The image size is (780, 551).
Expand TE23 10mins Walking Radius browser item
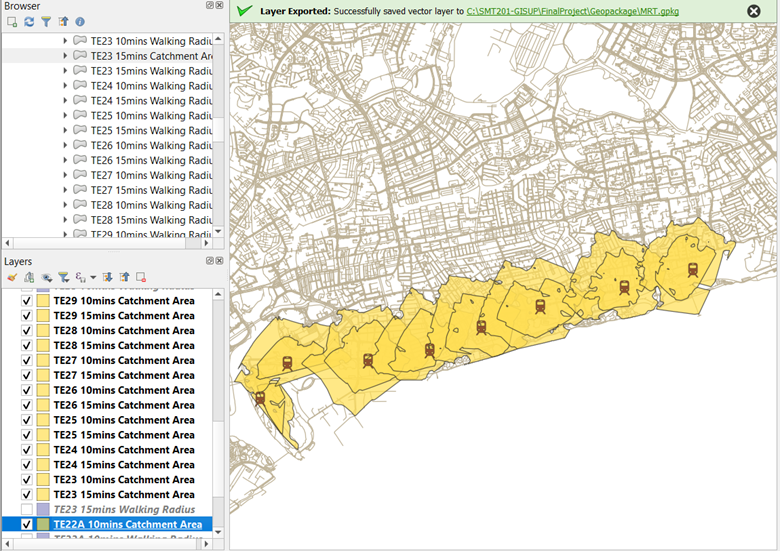(66, 41)
